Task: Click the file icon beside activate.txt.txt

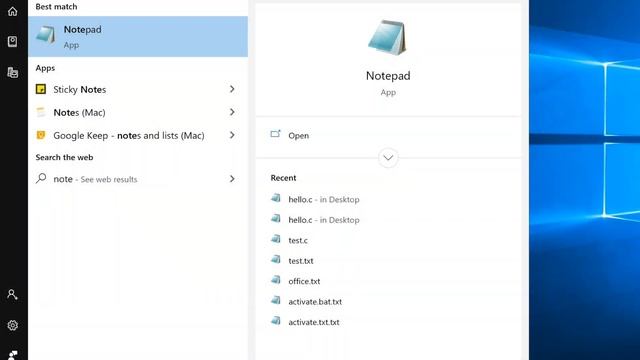Action: coord(276,320)
